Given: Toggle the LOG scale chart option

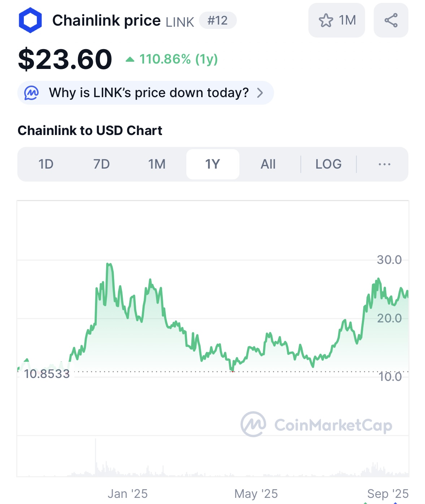Looking at the screenshot, I should (328, 164).
